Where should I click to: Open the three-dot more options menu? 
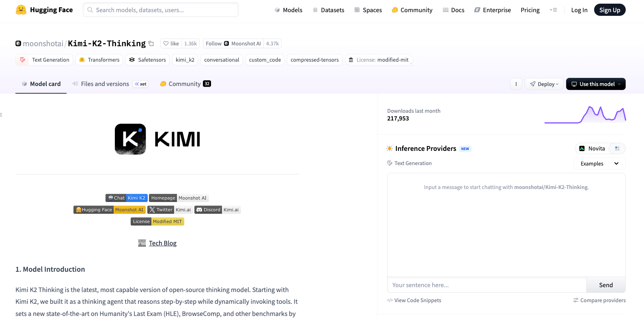coord(516,84)
